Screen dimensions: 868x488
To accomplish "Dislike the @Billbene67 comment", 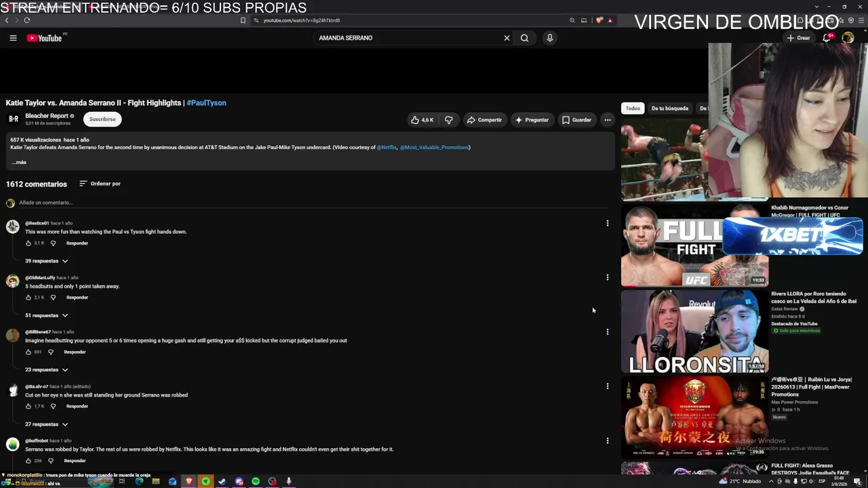I will coord(50,352).
